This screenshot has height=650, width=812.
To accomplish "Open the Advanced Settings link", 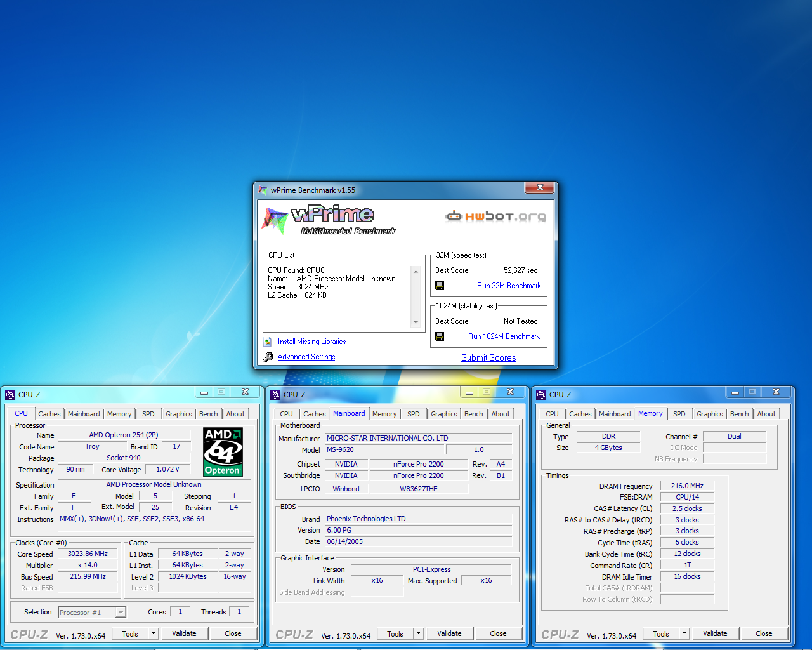I will tap(306, 357).
